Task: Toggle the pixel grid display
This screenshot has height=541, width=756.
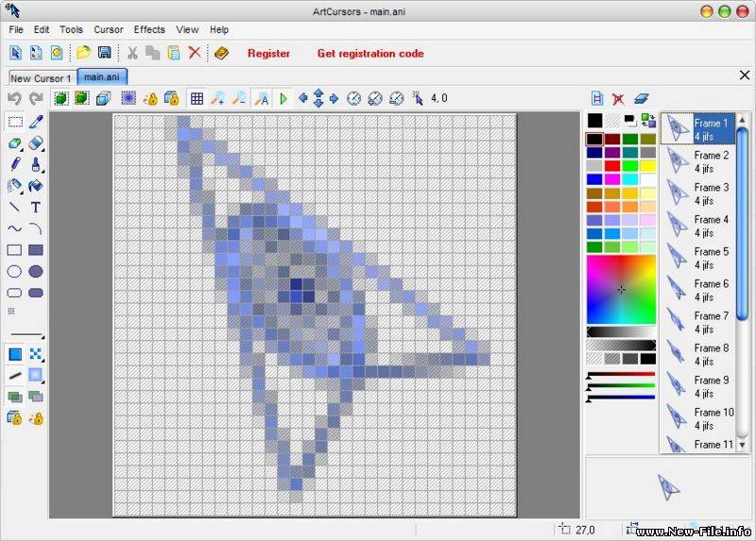Action: coord(197,98)
